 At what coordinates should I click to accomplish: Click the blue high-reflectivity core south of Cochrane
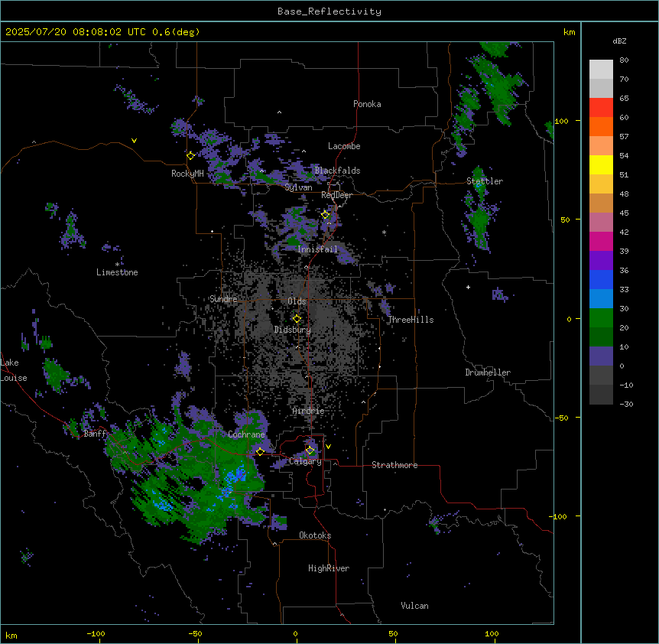[235, 476]
